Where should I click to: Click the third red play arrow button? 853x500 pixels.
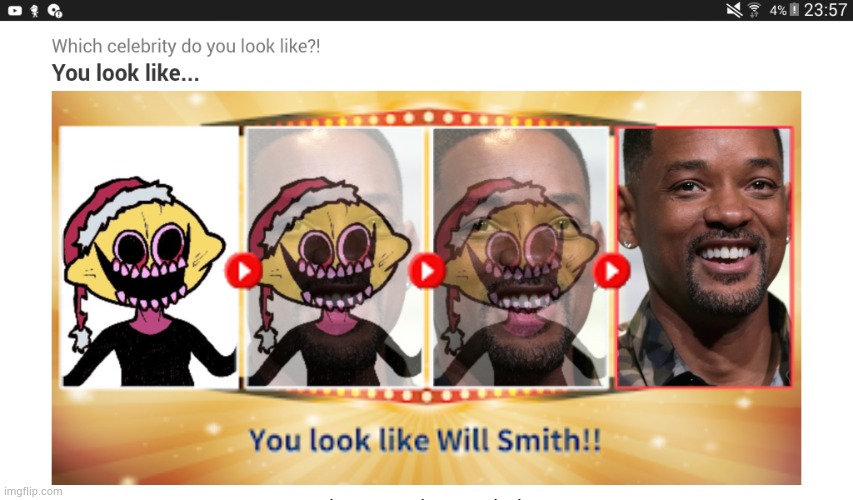[x=611, y=270]
